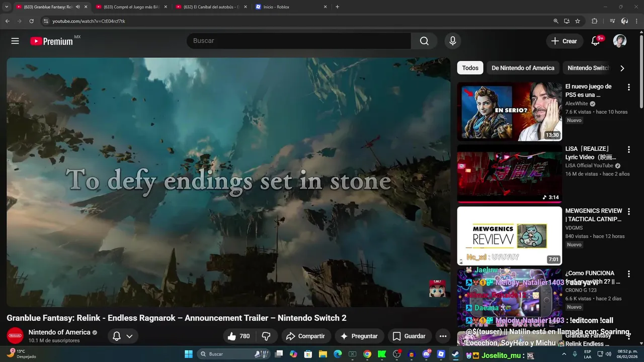Start voice search with microphone icon
The image size is (644, 362).
pos(453,41)
